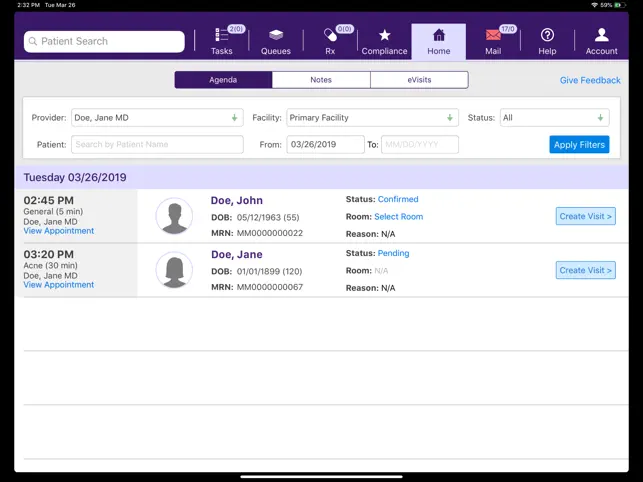The image size is (643, 482).
Task: Click the Search by Patient Name field
Action: [x=157, y=144]
